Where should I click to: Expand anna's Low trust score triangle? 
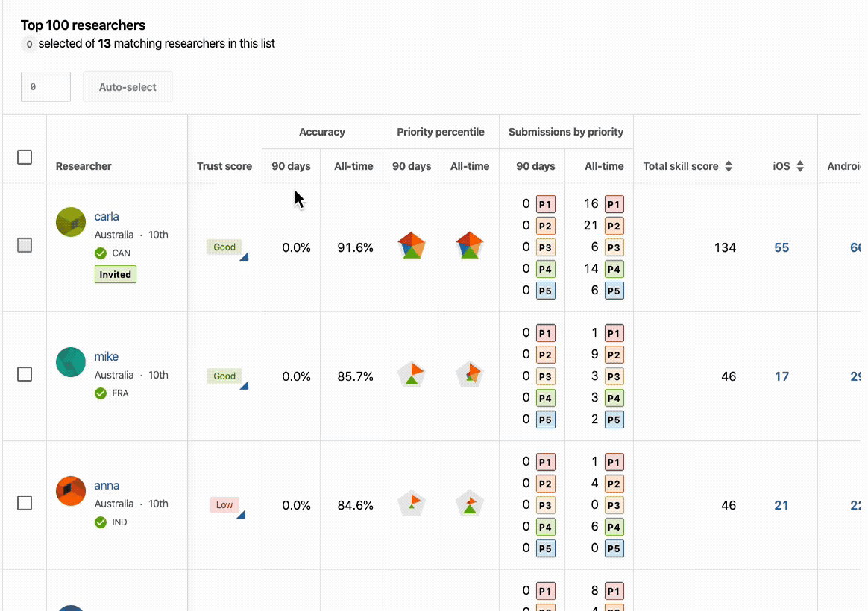[x=242, y=515]
